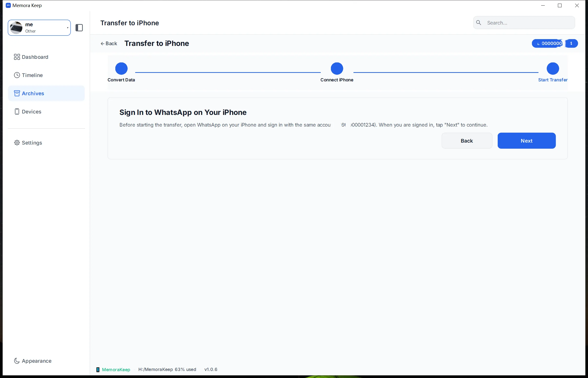Click the Next button
588x378 pixels.
tap(526, 141)
